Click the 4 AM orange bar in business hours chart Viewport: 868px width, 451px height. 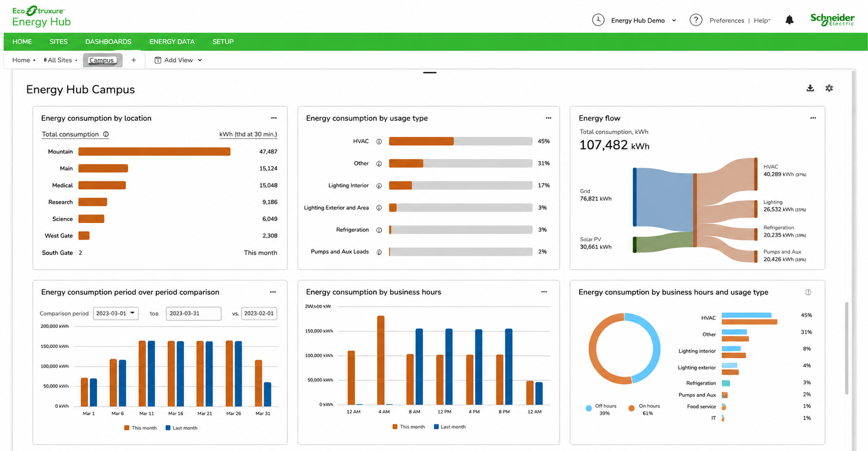pyautogui.click(x=381, y=360)
